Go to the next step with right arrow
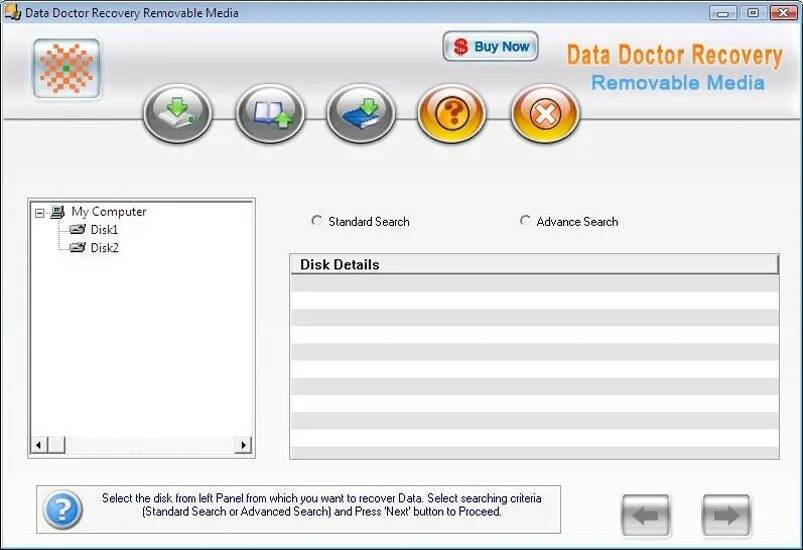803x550 pixels. coord(726,515)
